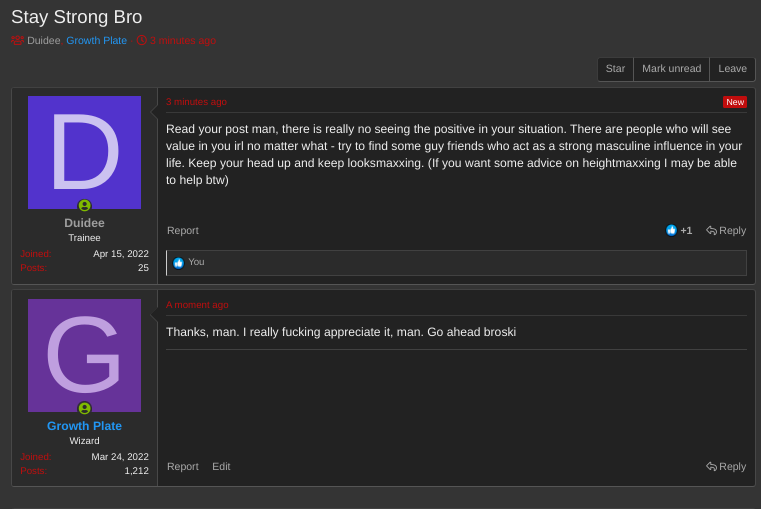761x509 pixels.
Task: Open the permalink of Duidee's message timestamp
Action: (x=196, y=102)
